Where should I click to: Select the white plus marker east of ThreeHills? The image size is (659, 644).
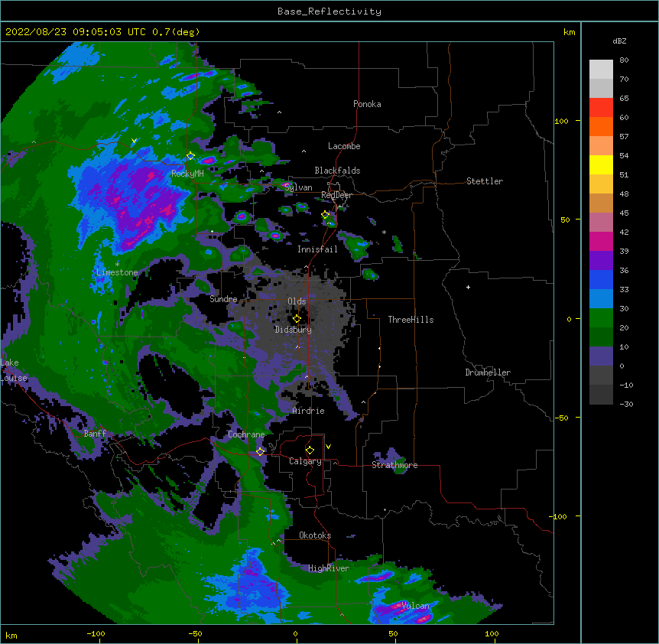click(x=468, y=287)
